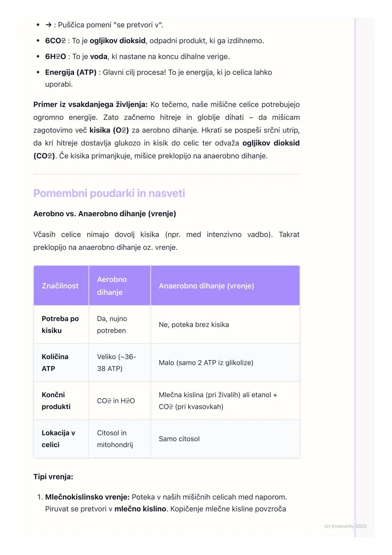Select the 'Samo citosol' table cell
The image size is (392, 555).
pyautogui.click(x=179, y=439)
